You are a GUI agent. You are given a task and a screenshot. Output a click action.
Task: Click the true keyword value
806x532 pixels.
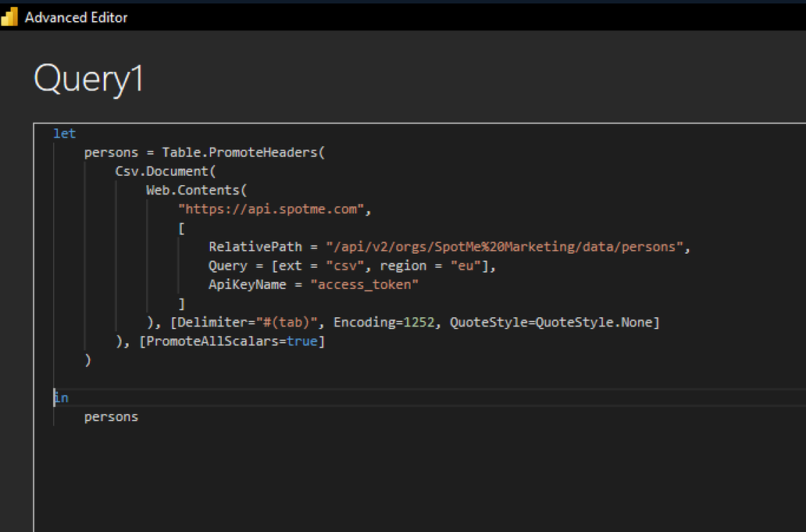pos(302,341)
